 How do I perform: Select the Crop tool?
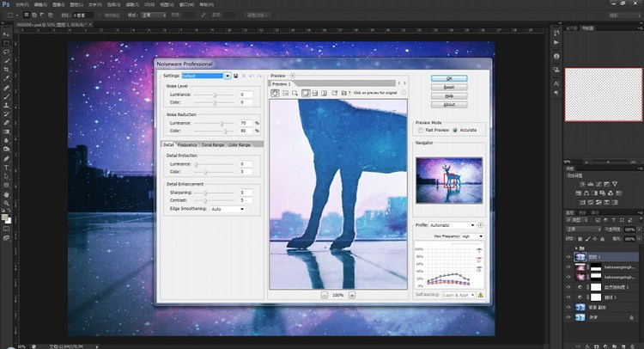6,70
